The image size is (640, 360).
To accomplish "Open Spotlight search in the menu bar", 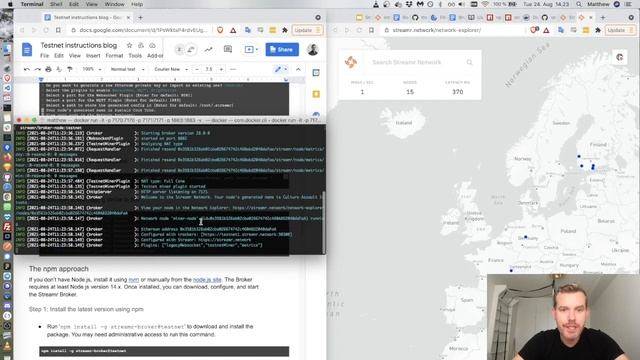I will click(579, 4).
